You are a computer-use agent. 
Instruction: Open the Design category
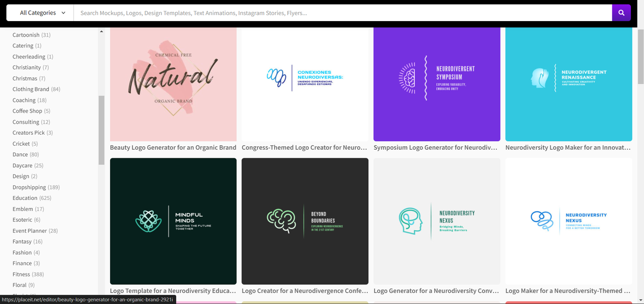pos(25,176)
